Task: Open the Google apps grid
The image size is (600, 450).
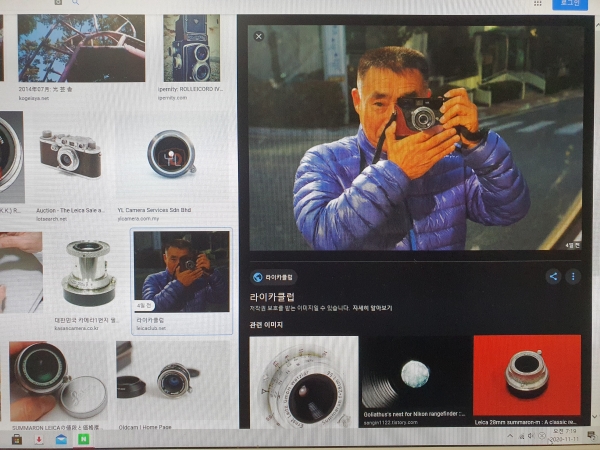Action: click(x=538, y=3)
